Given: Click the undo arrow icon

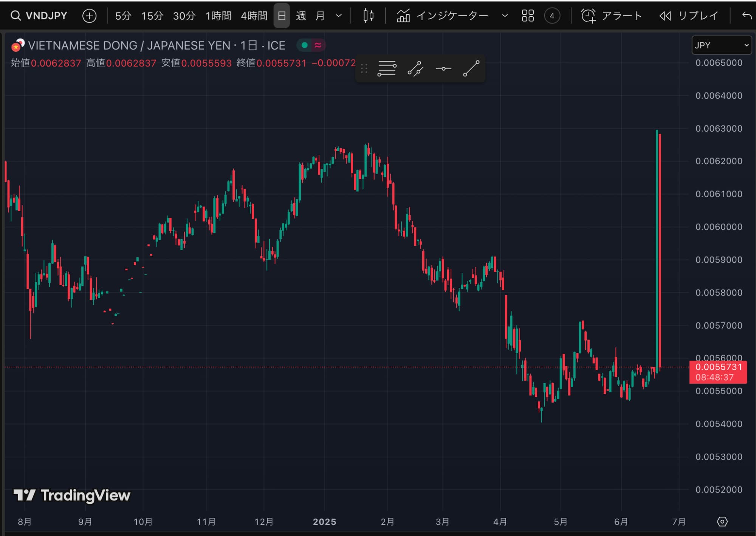Looking at the screenshot, I should pos(747,16).
